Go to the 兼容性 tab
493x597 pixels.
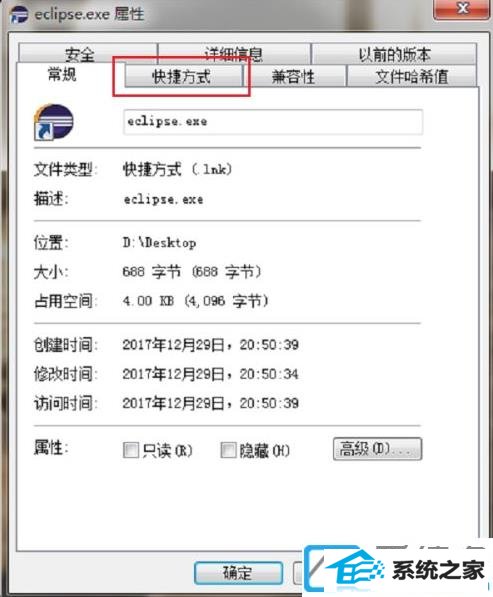[x=294, y=77]
